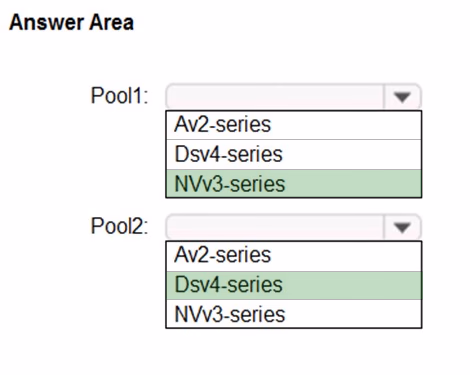Click the Answer Area heading
Screen dimensions: 470x375
(x=71, y=23)
